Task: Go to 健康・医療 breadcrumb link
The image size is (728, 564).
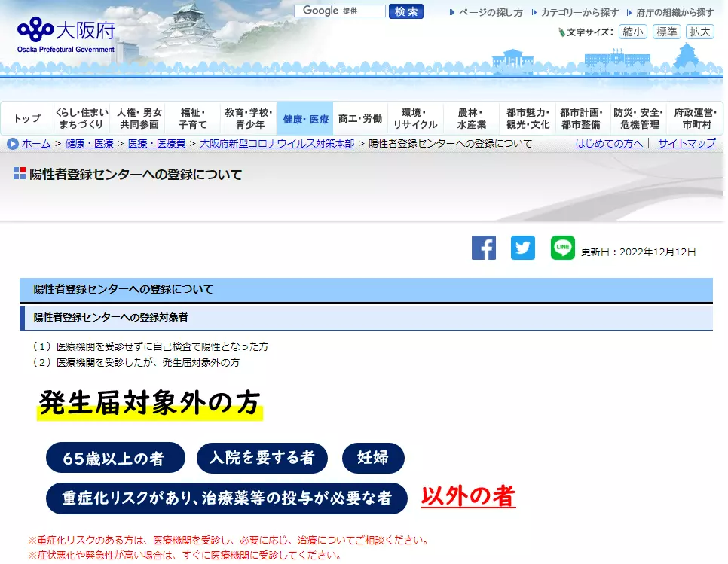Action: coord(89,144)
